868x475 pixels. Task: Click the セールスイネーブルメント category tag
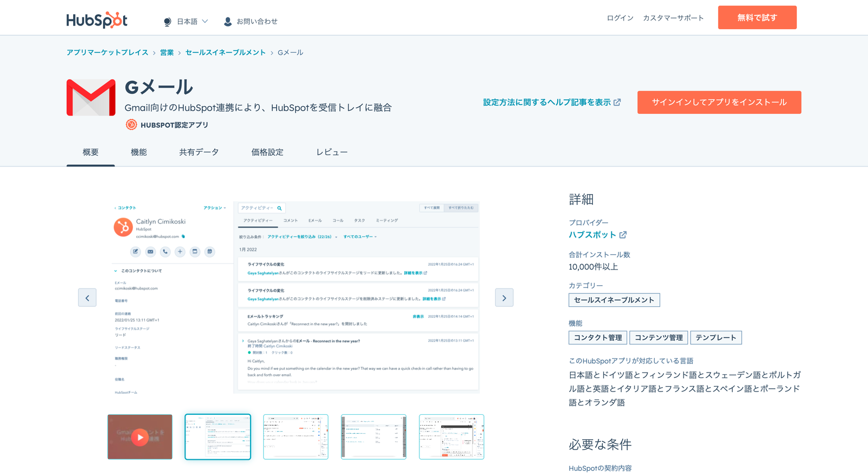[x=614, y=300]
